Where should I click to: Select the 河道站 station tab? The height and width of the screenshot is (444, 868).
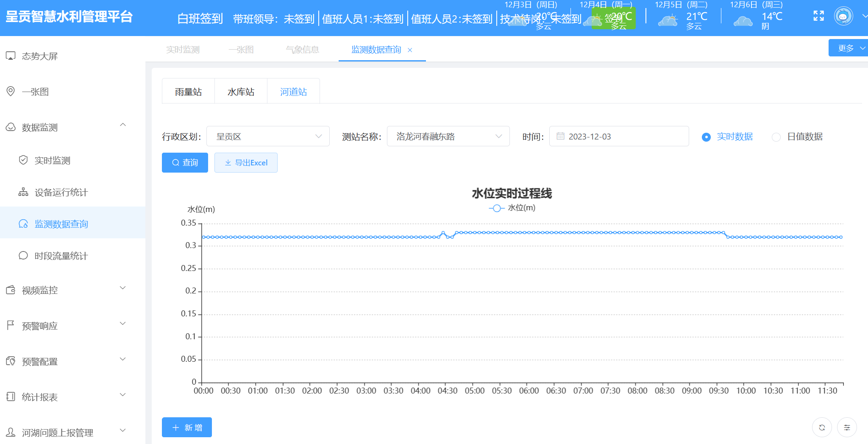293,92
